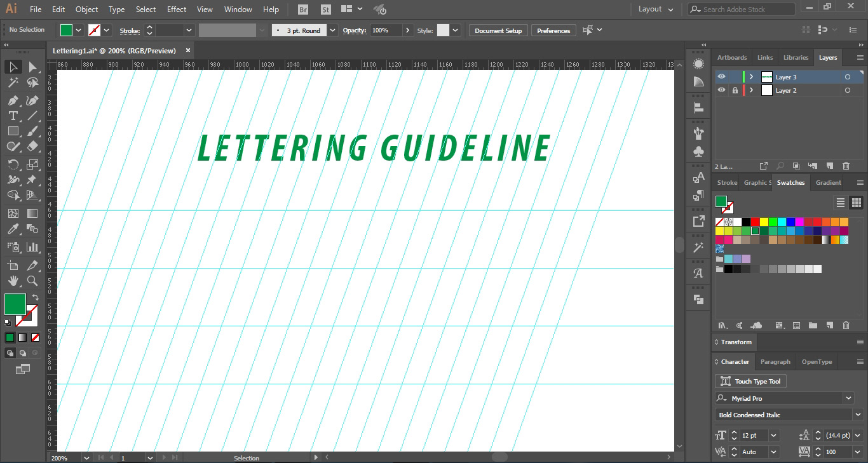
Task: Select the Type tool
Action: point(13,116)
